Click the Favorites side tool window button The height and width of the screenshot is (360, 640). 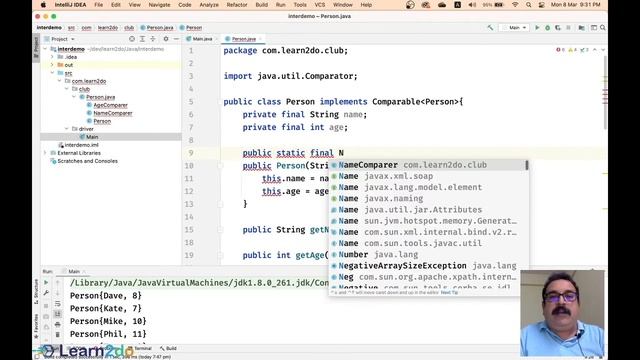[x=36, y=326]
